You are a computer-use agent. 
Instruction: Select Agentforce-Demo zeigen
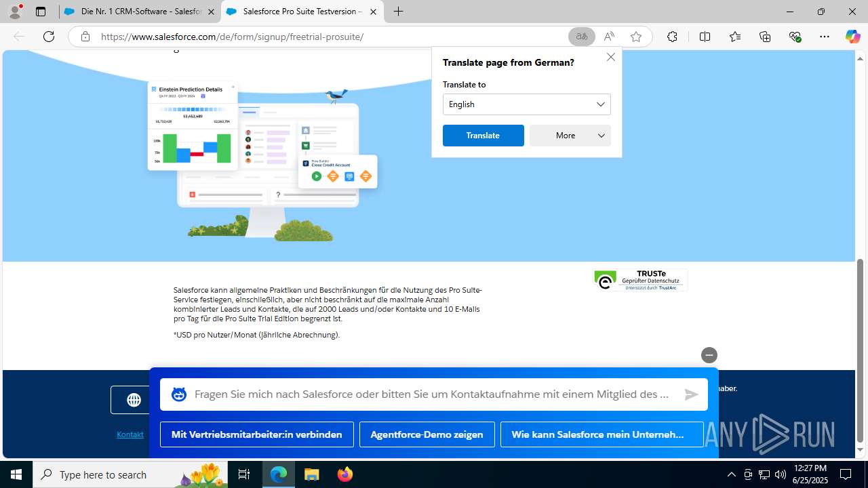(427, 434)
